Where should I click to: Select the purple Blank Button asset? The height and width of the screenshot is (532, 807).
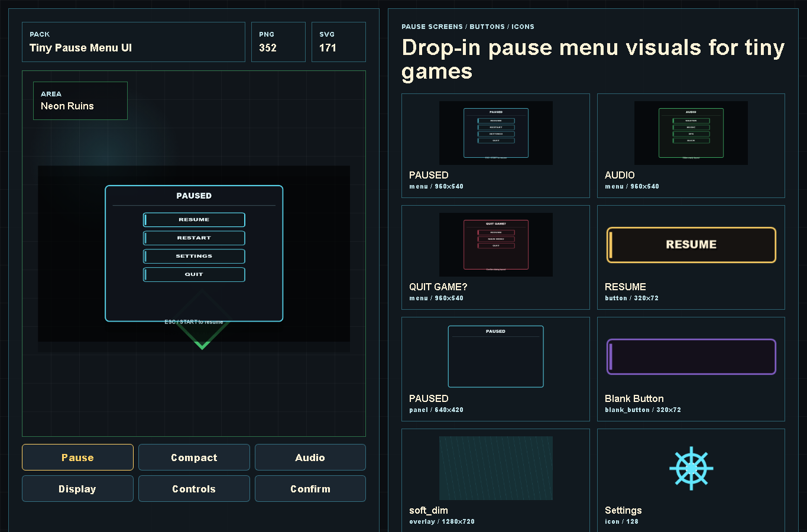pyautogui.click(x=691, y=356)
